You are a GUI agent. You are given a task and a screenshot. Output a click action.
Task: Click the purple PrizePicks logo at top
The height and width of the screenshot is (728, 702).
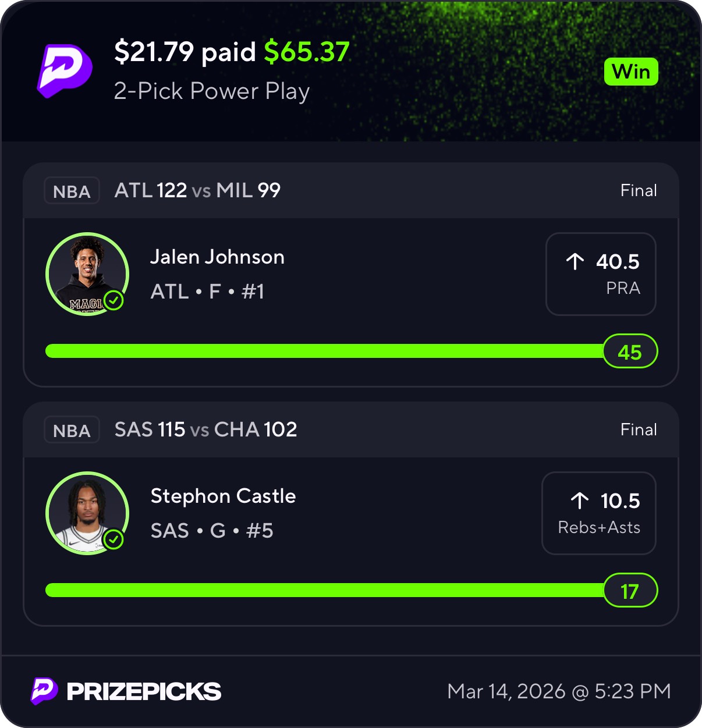(65, 71)
